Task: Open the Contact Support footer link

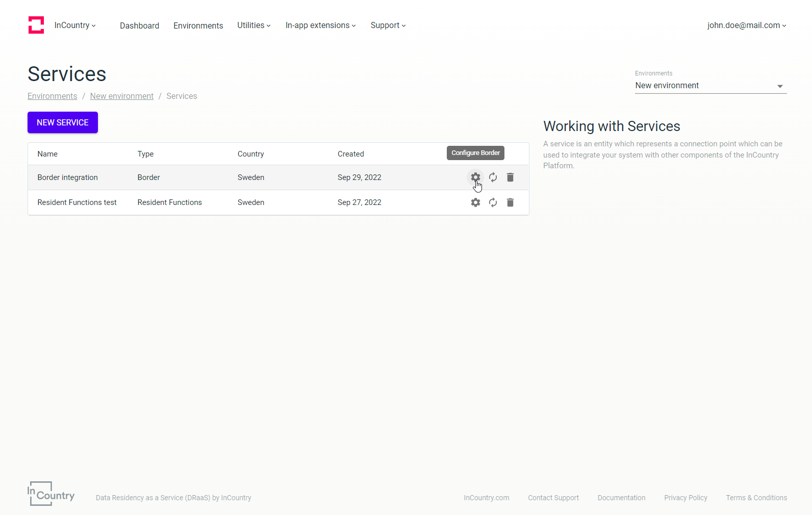Action: point(553,498)
